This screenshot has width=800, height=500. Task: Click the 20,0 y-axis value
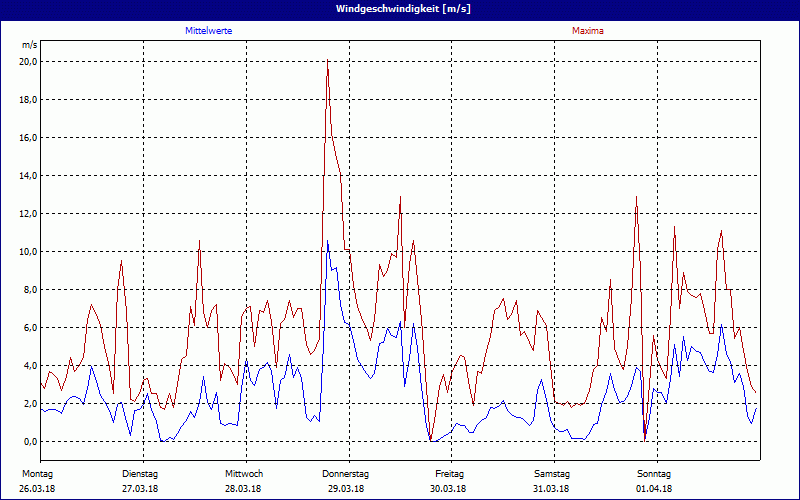(29, 62)
